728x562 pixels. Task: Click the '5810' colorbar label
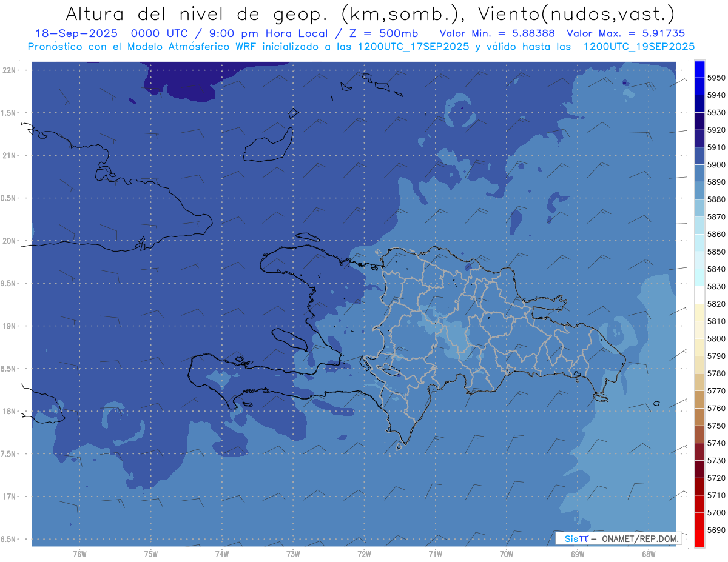coord(716,321)
